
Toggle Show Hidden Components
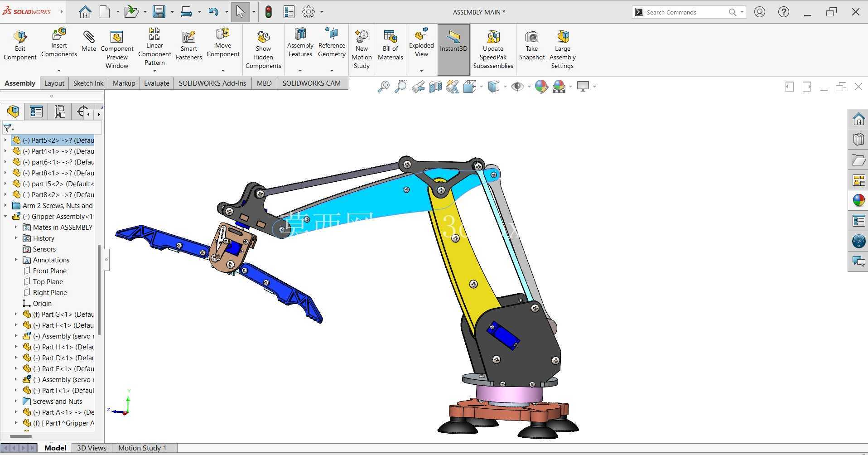(263, 49)
